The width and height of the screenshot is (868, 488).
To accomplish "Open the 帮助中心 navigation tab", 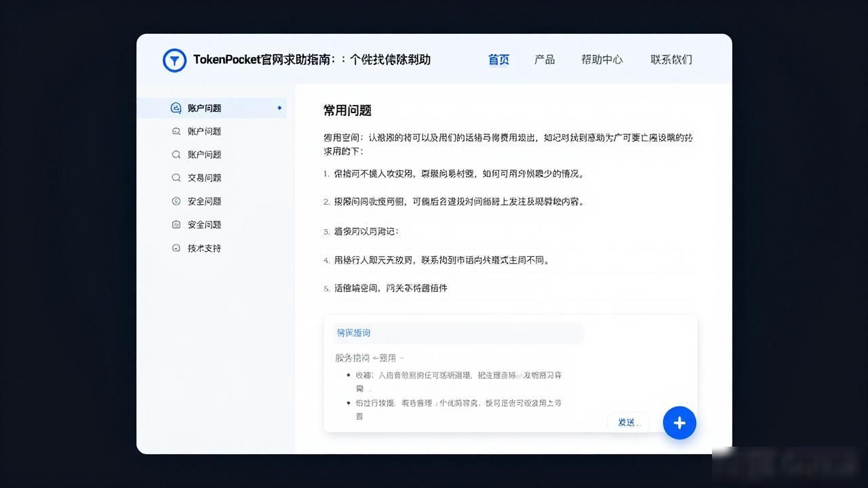I will point(601,60).
